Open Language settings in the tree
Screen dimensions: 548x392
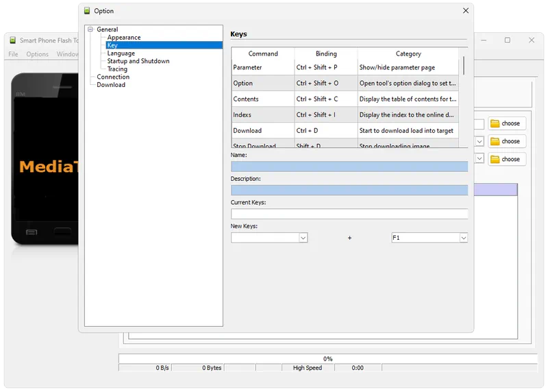point(121,53)
